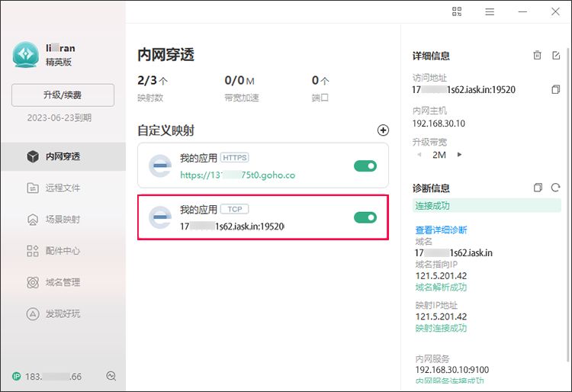Click the user avatar logo
Image resolution: width=572 pixels, height=392 pixels.
click(x=25, y=55)
